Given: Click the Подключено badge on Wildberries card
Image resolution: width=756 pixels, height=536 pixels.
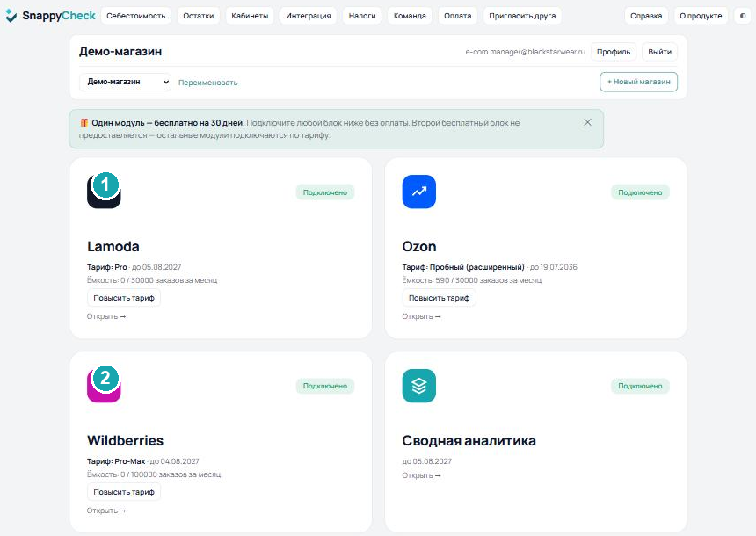Looking at the screenshot, I should click(x=325, y=386).
